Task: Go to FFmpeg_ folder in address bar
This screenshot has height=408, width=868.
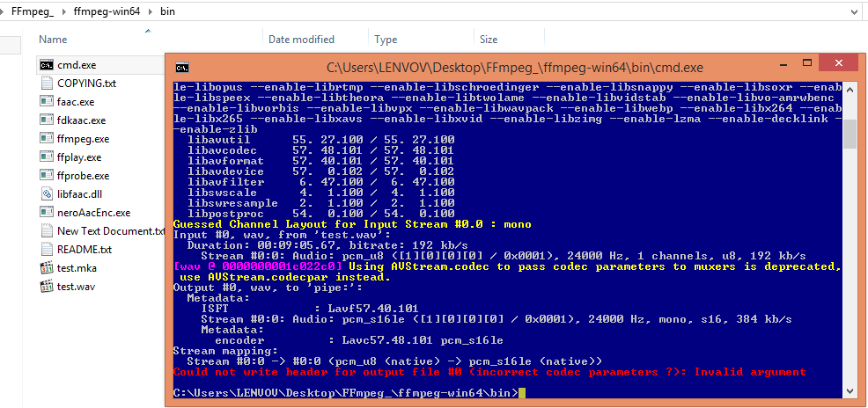Action: (x=33, y=11)
